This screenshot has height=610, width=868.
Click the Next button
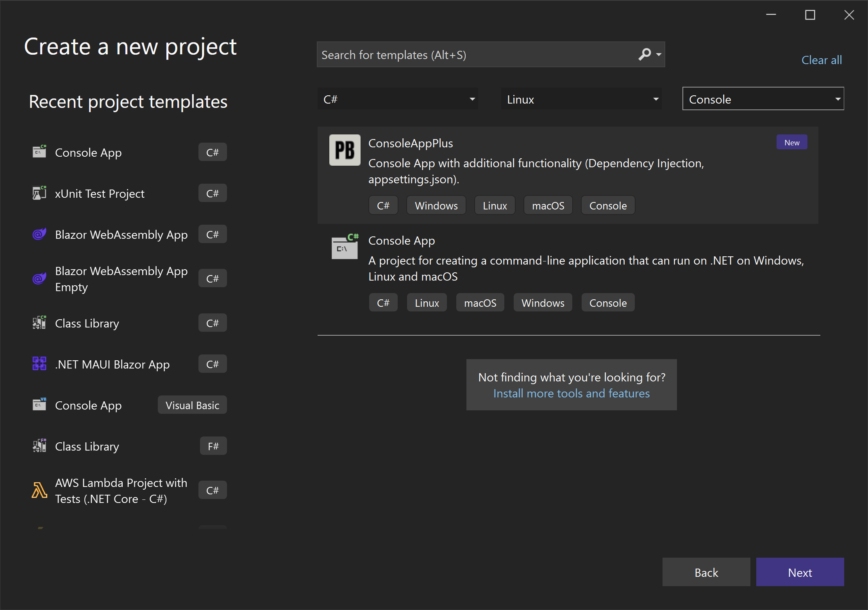pyautogui.click(x=800, y=572)
